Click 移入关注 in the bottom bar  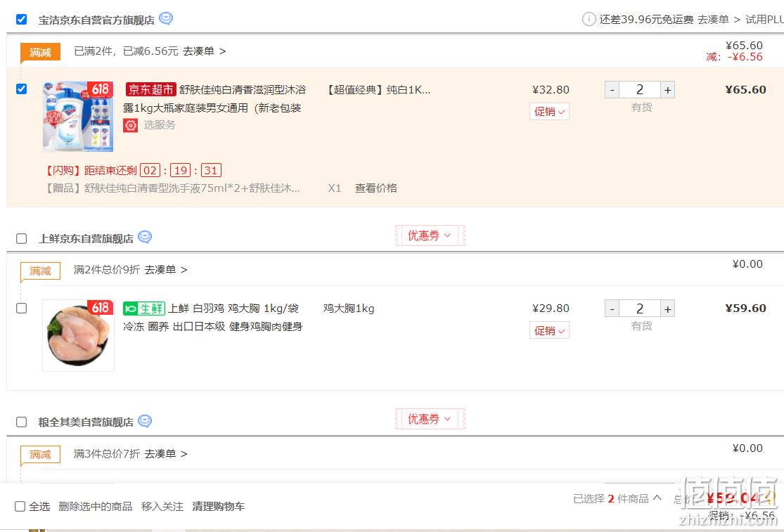coord(162,507)
